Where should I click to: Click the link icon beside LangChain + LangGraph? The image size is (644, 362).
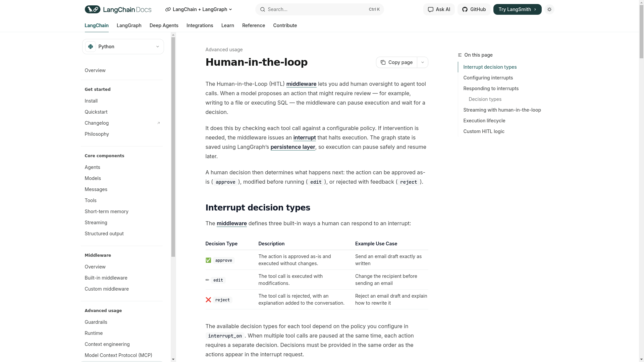pos(168,9)
